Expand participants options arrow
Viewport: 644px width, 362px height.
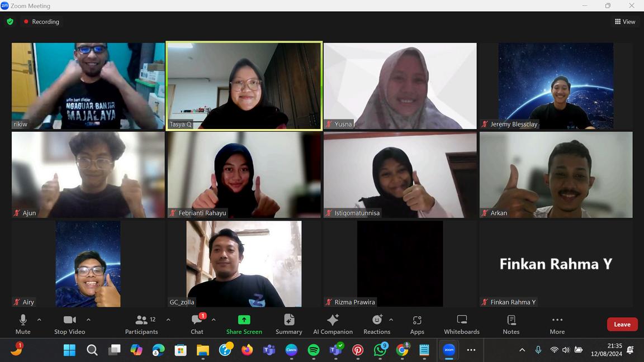tap(168, 320)
